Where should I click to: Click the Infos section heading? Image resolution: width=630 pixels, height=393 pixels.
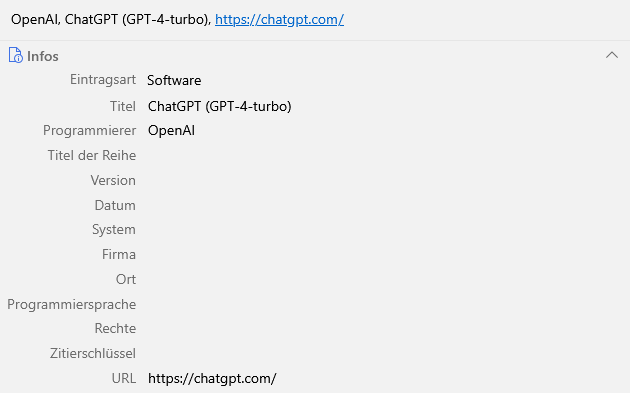click(43, 56)
